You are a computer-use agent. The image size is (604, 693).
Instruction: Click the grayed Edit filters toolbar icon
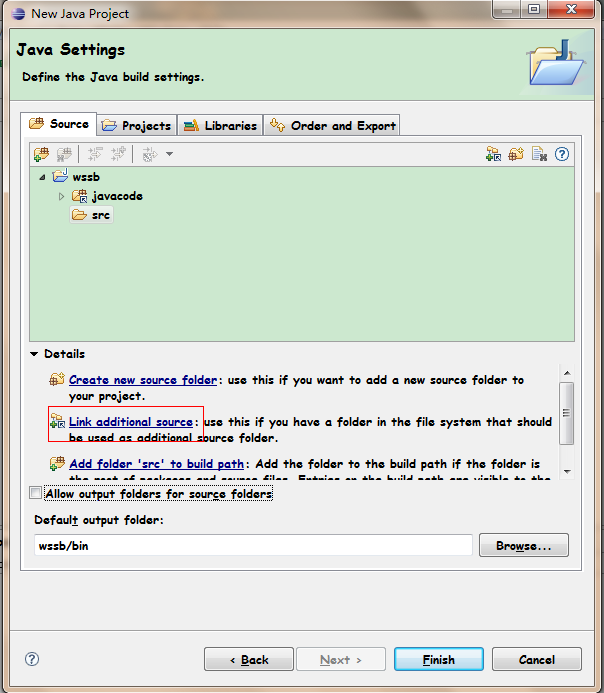point(149,154)
